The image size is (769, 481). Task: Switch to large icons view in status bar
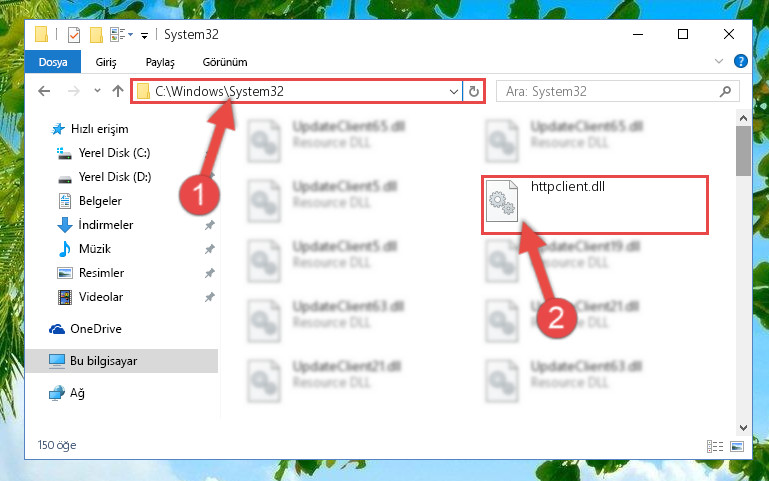737,446
